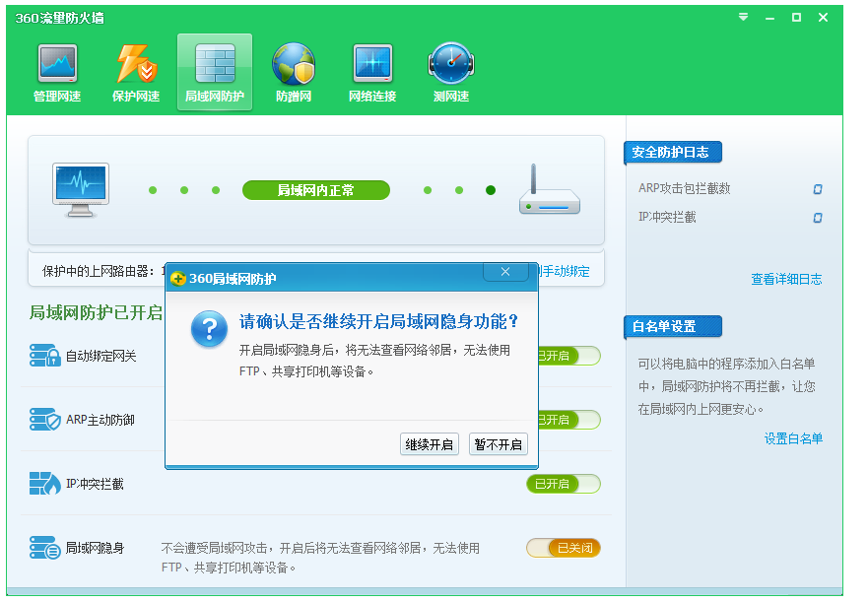Viewport: 868px width, 602px height.
Task: Open the 设置白名单 link
Action: pyautogui.click(x=793, y=438)
